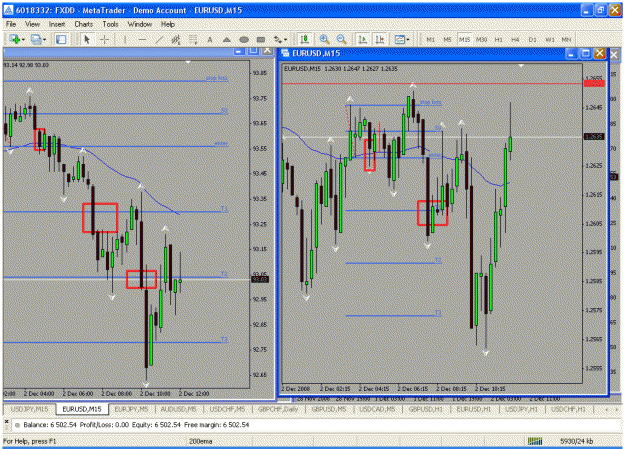Switch to USDJPY,H1 chart tab
The width and height of the screenshot is (625, 449).
click(521, 409)
